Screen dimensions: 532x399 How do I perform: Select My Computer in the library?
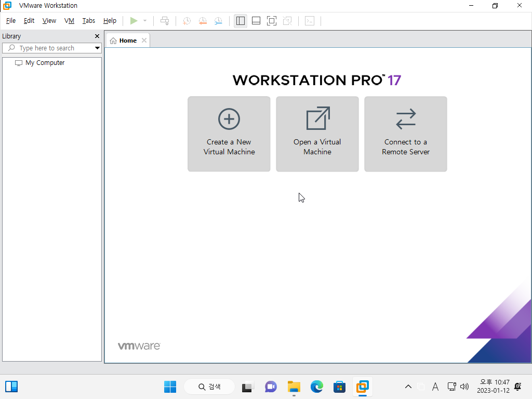[x=45, y=63]
